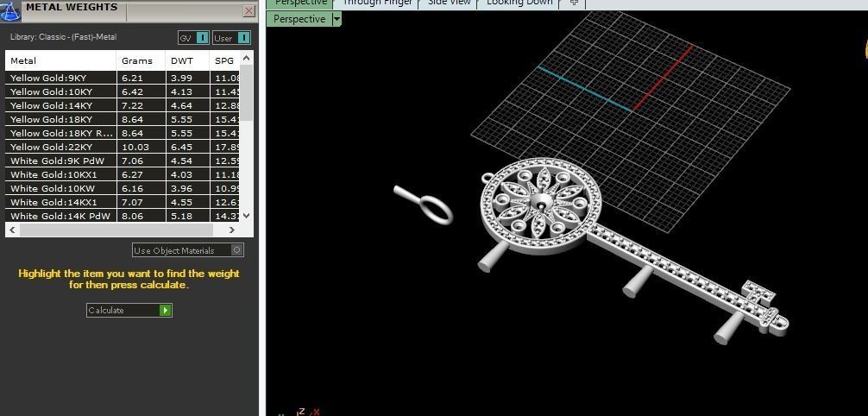Close the Metal Weights panel
This screenshot has width=868, height=416.
(x=249, y=11)
